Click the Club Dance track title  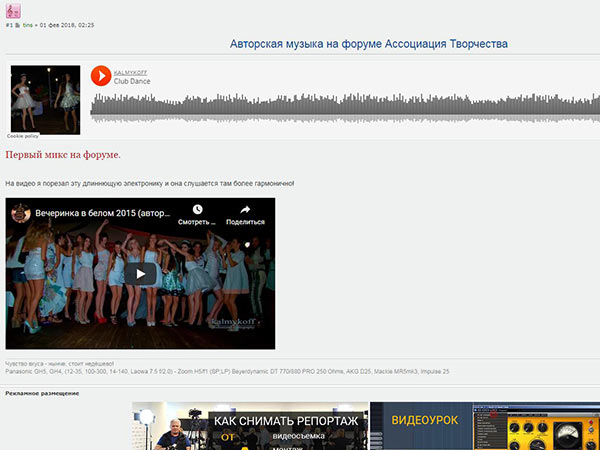click(x=132, y=81)
